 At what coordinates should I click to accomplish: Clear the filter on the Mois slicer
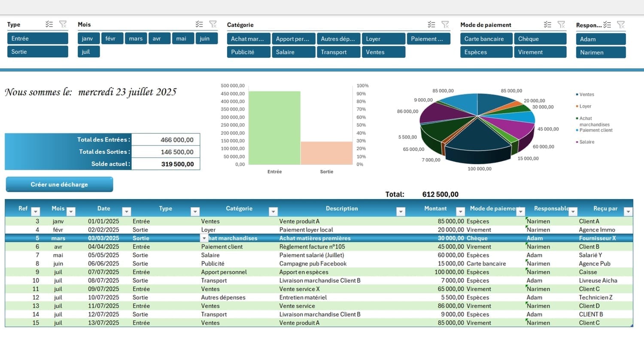coord(213,24)
